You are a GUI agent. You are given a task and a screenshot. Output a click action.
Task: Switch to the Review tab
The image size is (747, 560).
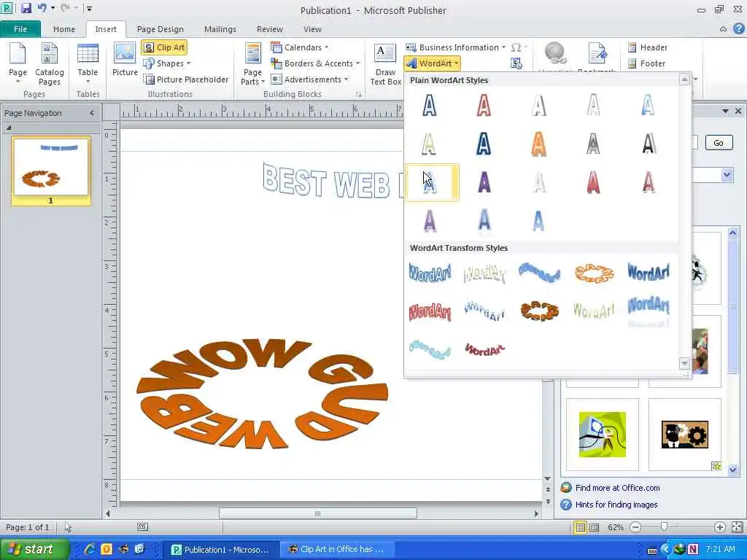click(x=270, y=29)
